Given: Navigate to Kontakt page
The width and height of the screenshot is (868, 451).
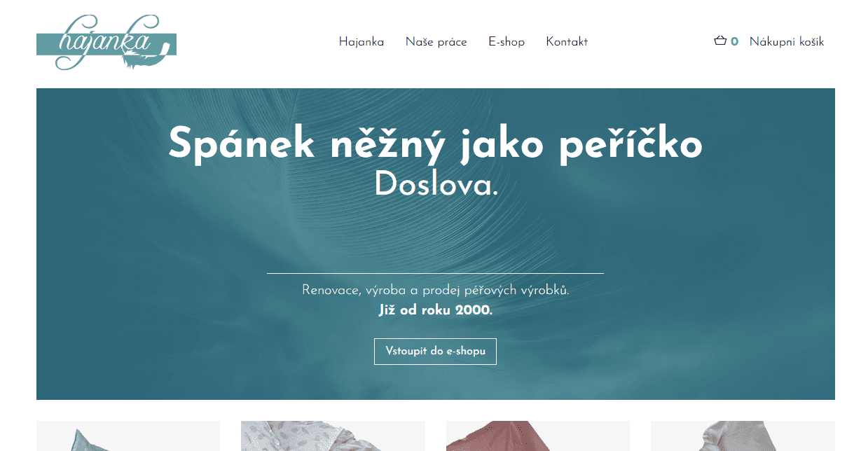Looking at the screenshot, I should 567,42.
